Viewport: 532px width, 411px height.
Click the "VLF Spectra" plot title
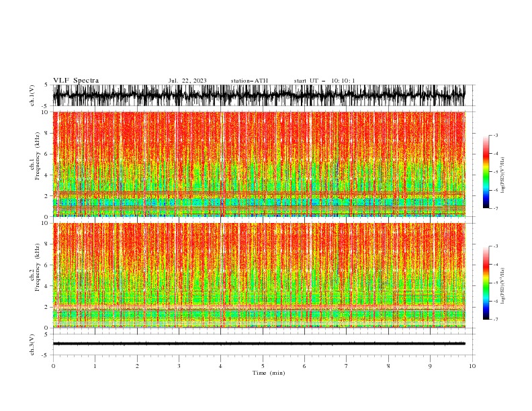pos(76,81)
